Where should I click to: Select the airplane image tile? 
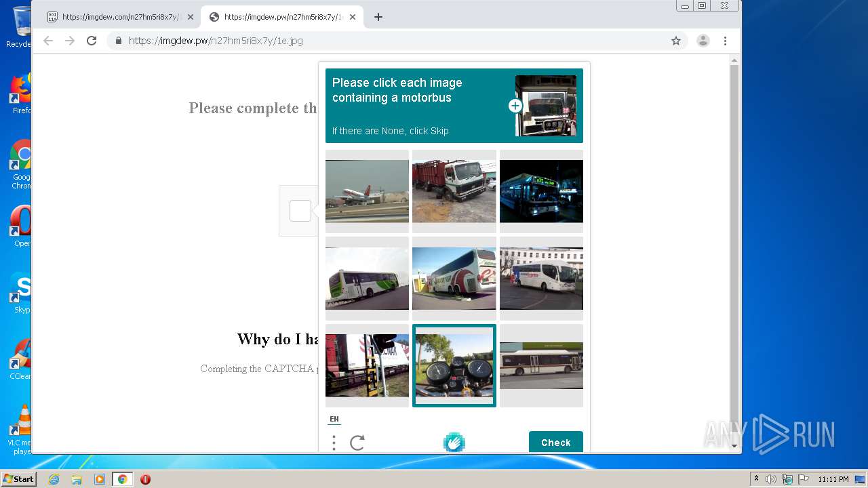click(367, 191)
